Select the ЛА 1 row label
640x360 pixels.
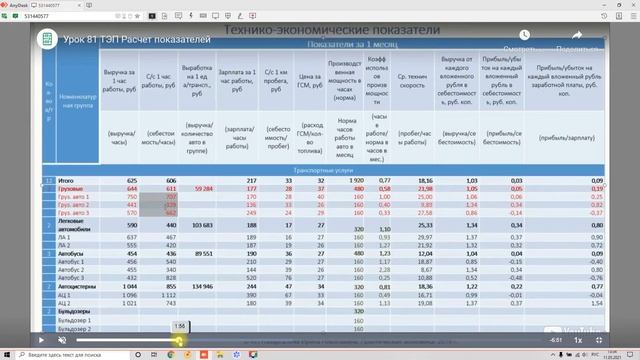[x=64, y=237]
